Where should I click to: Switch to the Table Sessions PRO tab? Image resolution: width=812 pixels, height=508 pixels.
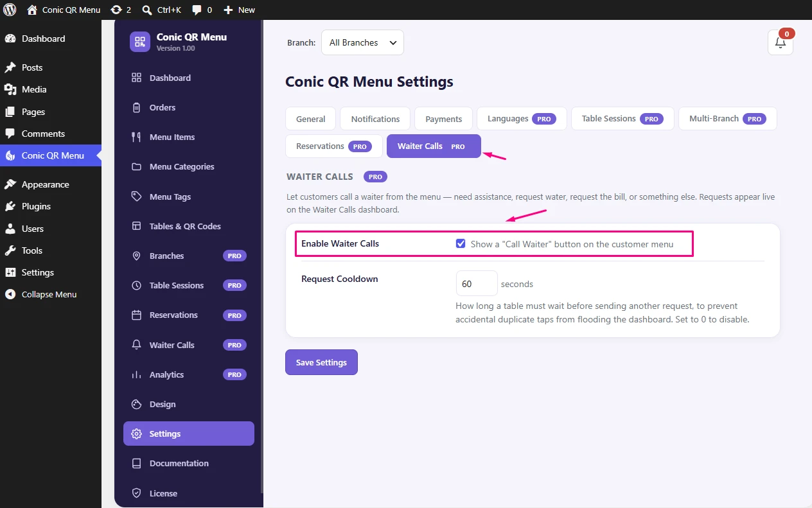[x=622, y=119]
